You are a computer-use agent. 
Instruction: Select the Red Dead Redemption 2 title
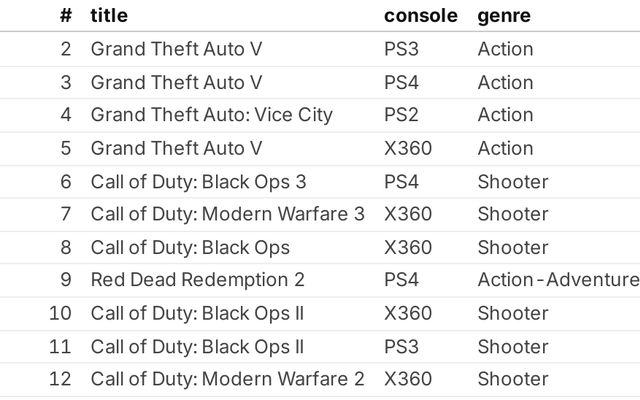(197, 280)
